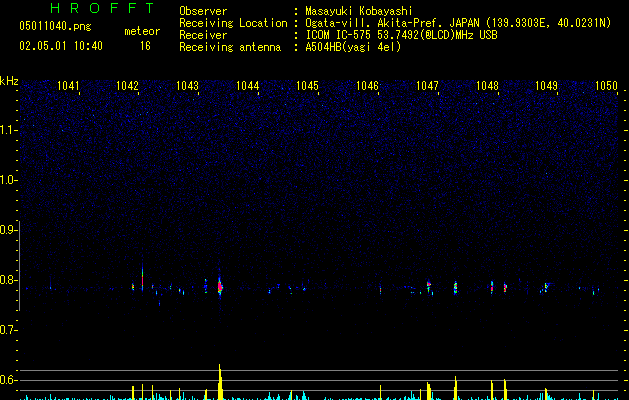
Task: Click the 0.8 frequency axis label
Action: click(x=9, y=280)
